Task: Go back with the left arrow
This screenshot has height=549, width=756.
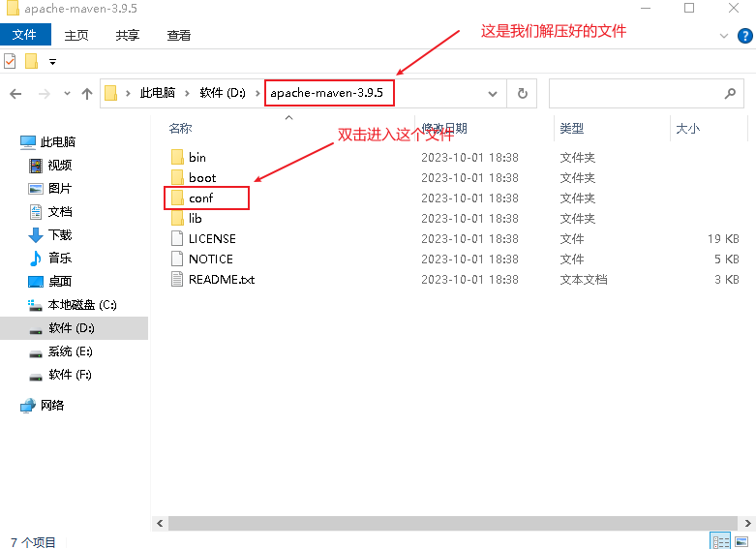Action: coord(15,94)
